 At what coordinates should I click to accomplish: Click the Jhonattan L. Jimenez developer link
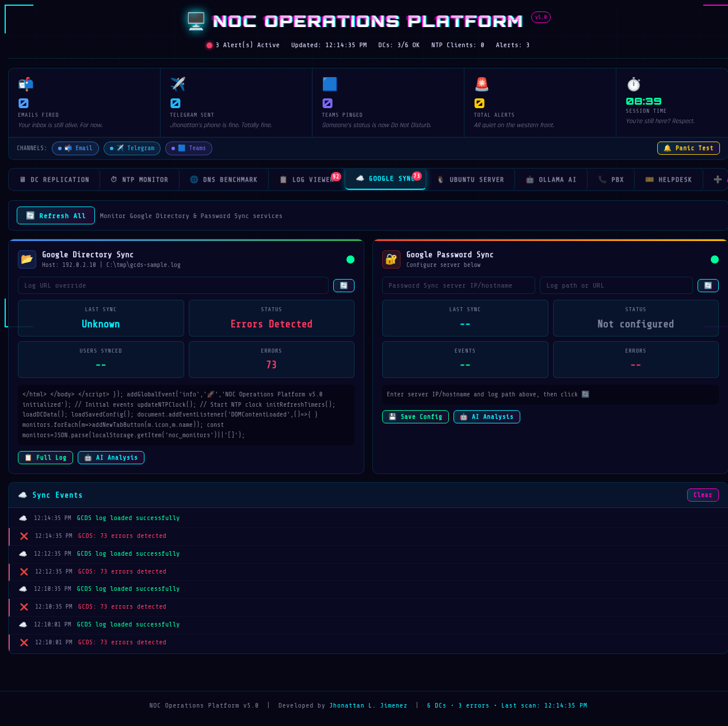368,706
